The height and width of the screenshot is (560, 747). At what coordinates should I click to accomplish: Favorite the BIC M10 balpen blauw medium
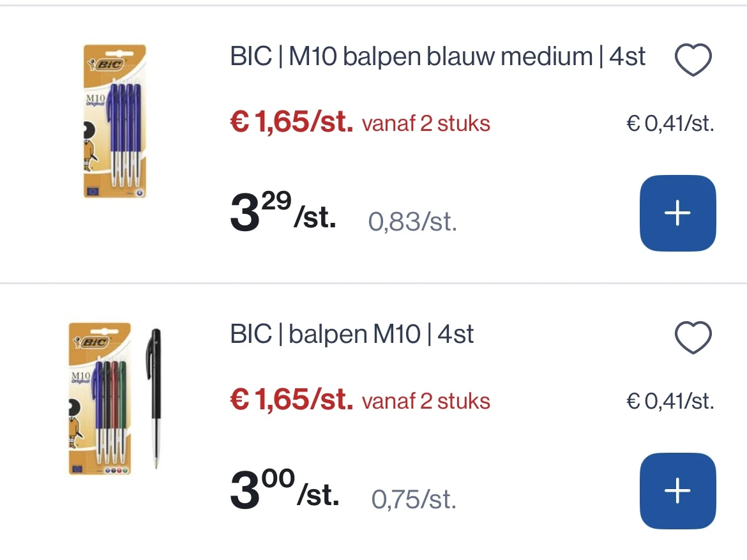point(693,59)
